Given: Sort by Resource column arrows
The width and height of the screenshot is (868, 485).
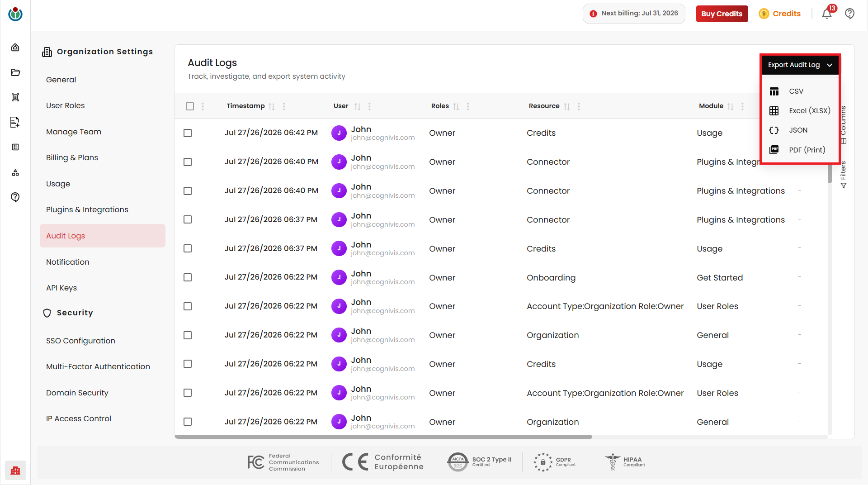Looking at the screenshot, I should pyautogui.click(x=567, y=106).
